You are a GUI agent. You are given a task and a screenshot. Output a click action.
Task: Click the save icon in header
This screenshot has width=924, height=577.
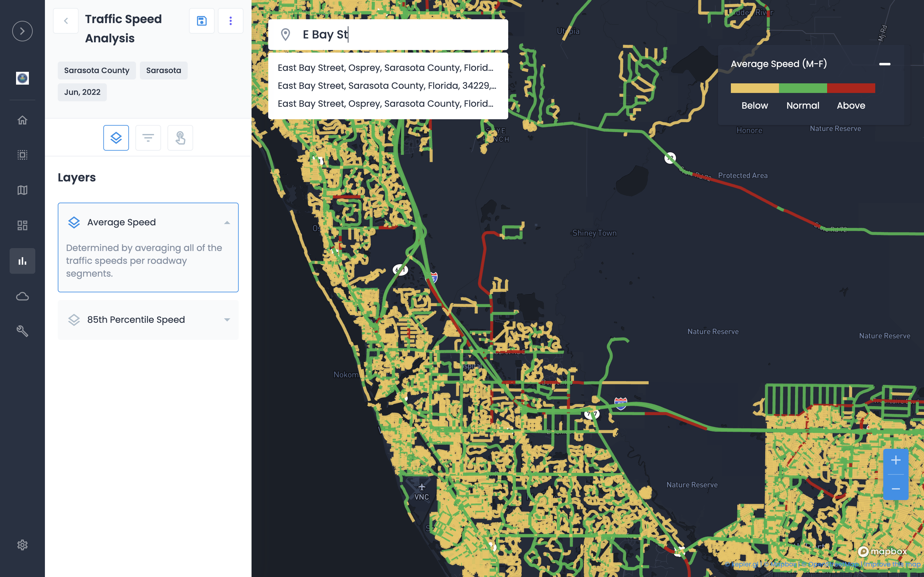tap(201, 21)
